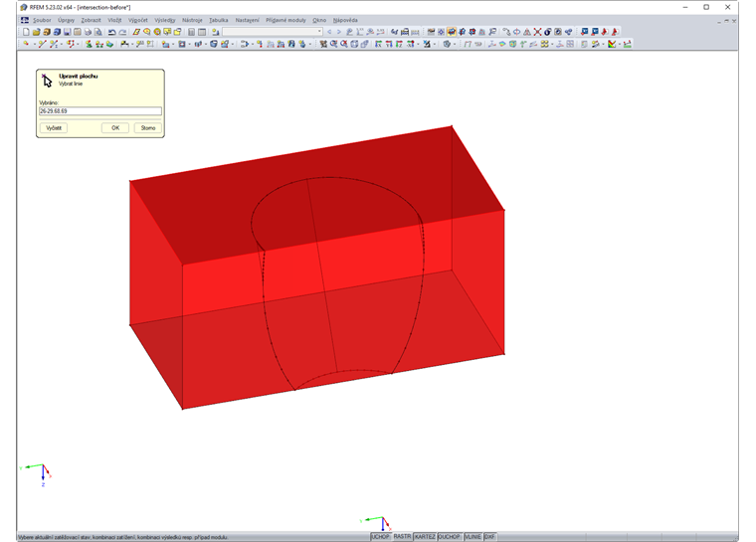Click the highlighted rendering mode icon
Image resolution: width=756 pixels, height=542 pixels.
tap(452, 32)
